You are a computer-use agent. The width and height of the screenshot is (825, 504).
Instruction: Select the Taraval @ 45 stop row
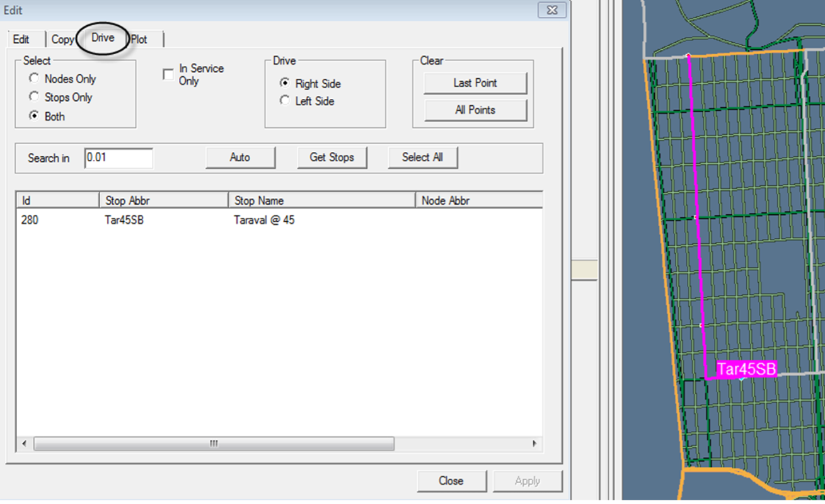pyautogui.click(x=263, y=220)
